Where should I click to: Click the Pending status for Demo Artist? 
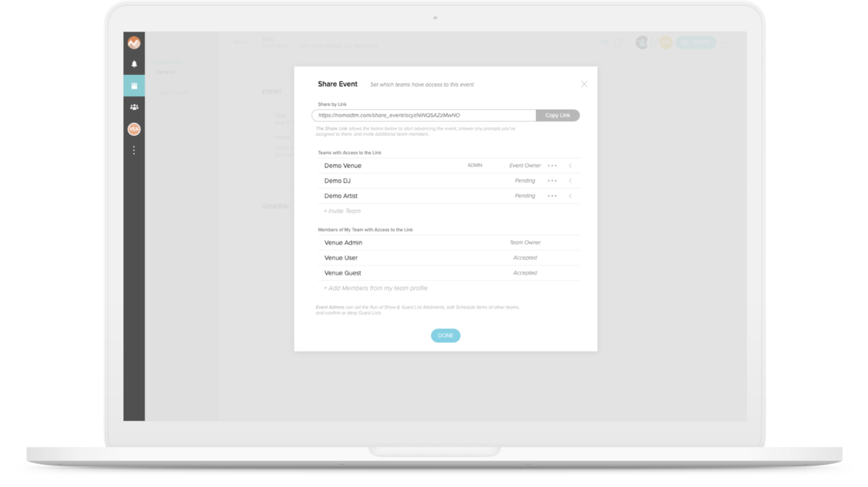click(525, 196)
